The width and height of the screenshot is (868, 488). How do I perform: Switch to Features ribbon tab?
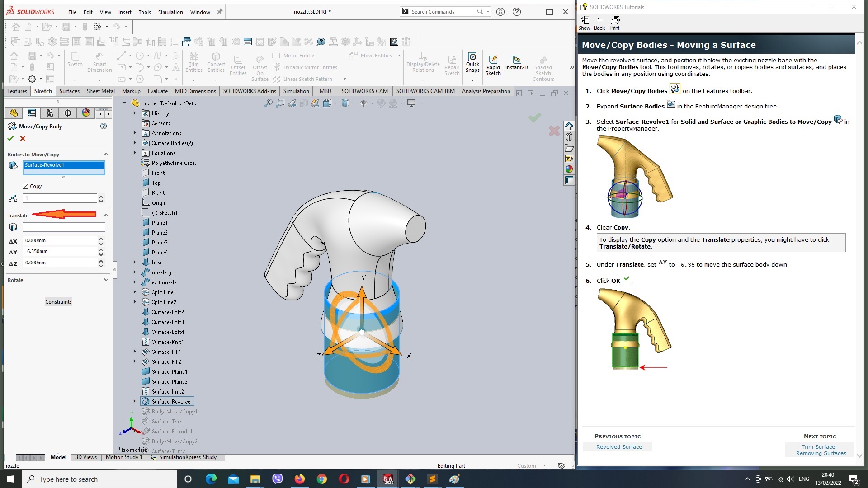pos(17,91)
